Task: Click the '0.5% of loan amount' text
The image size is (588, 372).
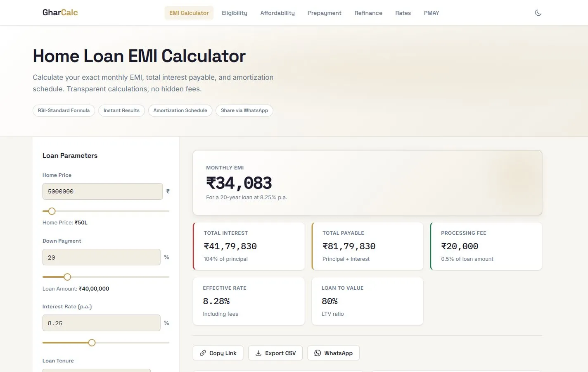Action: pyautogui.click(x=467, y=259)
